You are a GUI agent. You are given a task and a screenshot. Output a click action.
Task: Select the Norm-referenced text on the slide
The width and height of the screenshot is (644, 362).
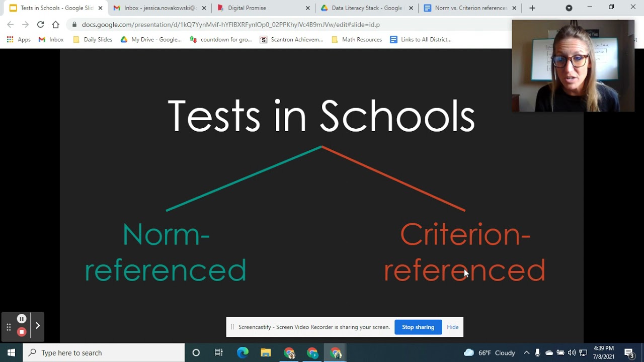(166, 252)
